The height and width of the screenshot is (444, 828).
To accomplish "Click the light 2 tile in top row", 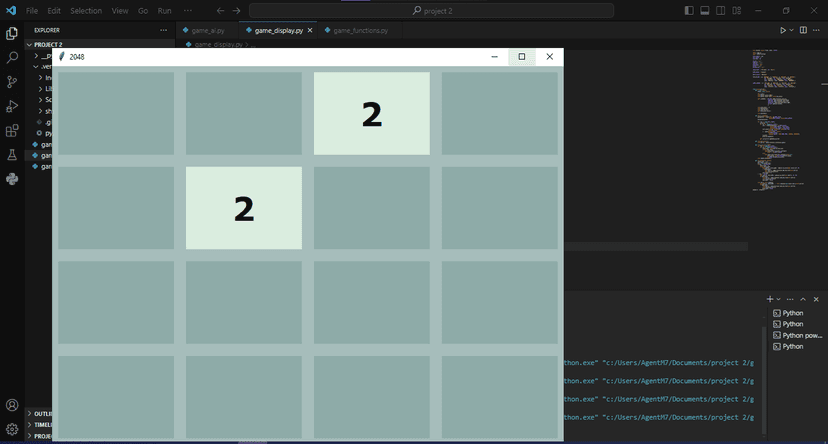I will pyautogui.click(x=371, y=114).
